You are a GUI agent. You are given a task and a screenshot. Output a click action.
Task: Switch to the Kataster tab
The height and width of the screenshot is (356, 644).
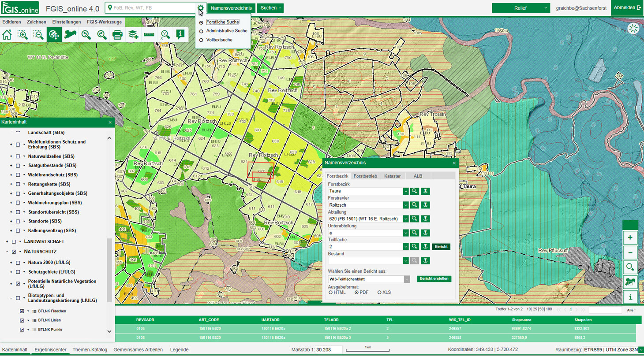pos(393,176)
